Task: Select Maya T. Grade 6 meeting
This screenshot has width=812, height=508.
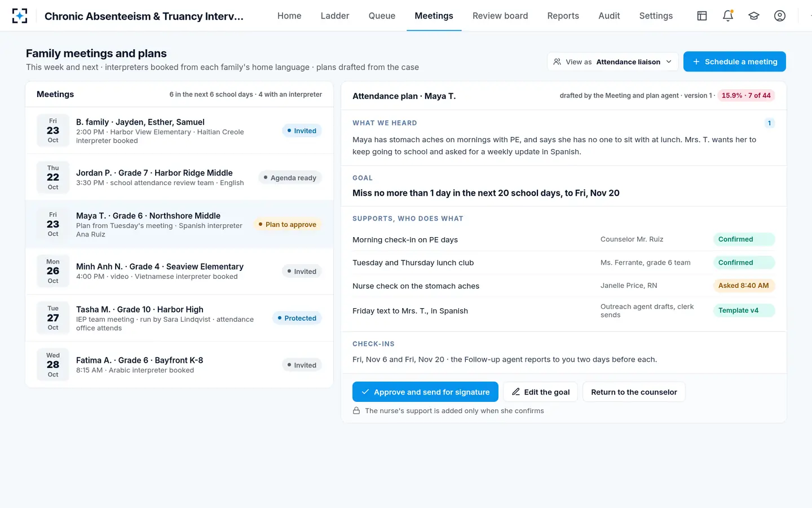Action: [179, 224]
